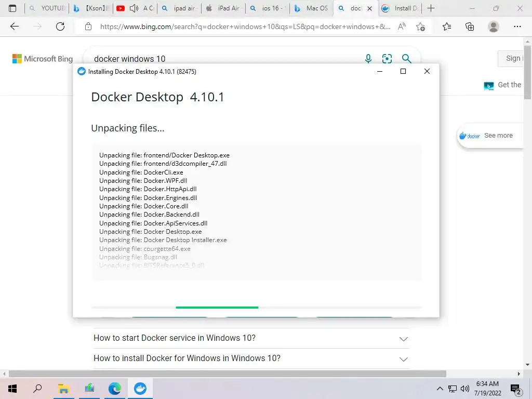Switch to the Mac OS tab
The height and width of the screenshot is (399, 532).
(x=312, y=8)
